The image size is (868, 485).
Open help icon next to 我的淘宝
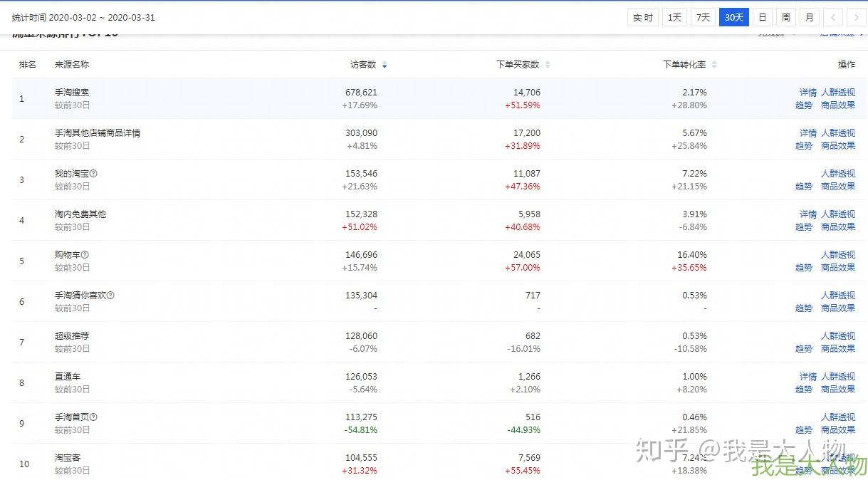(94, 173)
